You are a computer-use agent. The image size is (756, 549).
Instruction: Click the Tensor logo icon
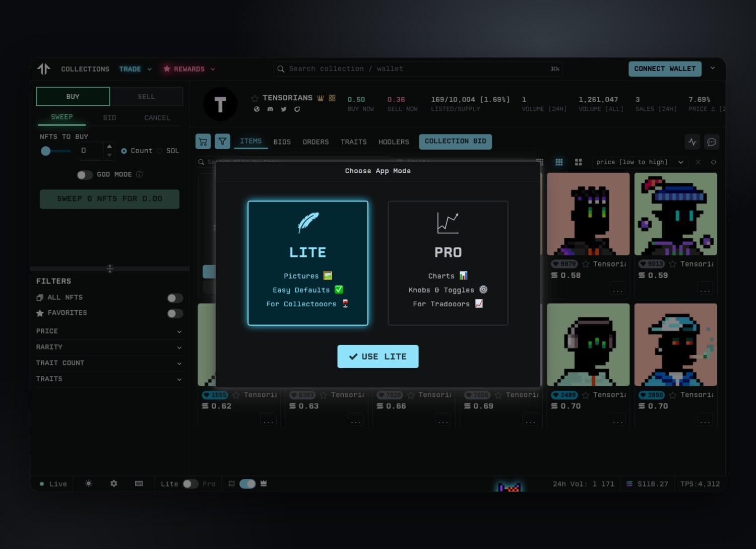click(44, 69)
